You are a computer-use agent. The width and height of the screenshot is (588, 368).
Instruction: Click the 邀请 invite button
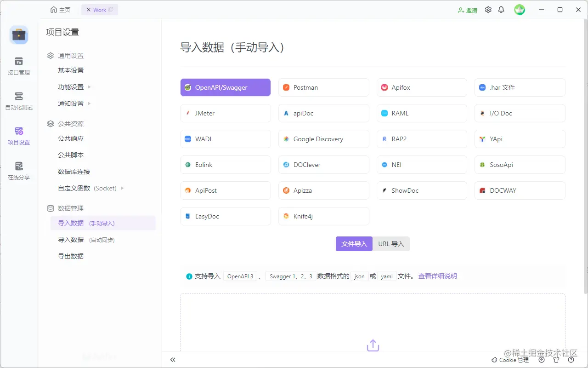[468, 10]
